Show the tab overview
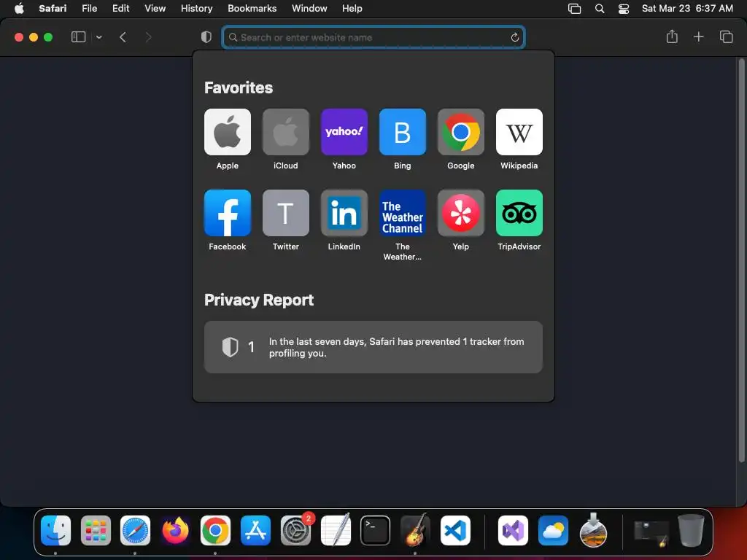Screen dimensions: 747x560 (726, 36)
